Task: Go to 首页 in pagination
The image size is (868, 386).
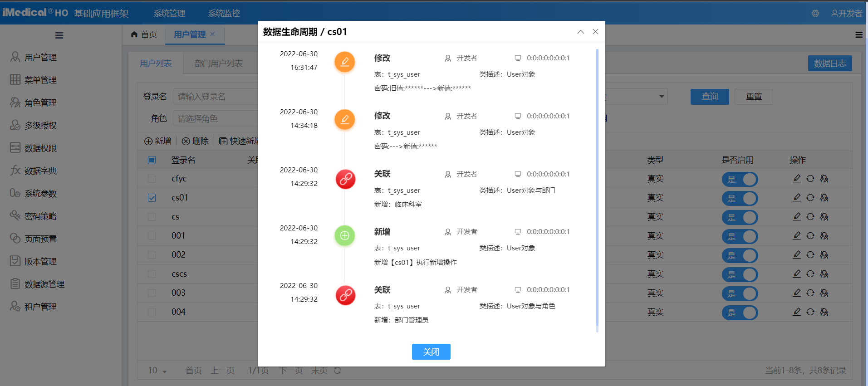Action: click(x=193, y=371)
